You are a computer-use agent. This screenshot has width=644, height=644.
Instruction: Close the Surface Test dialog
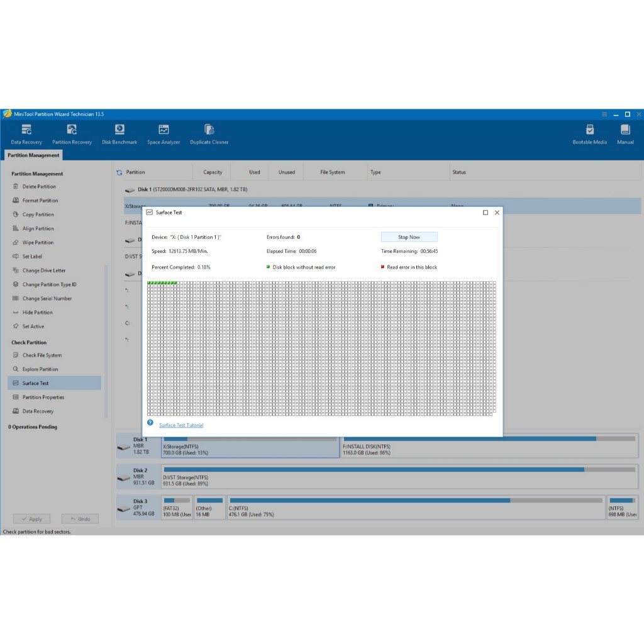[x=497, y=213]
